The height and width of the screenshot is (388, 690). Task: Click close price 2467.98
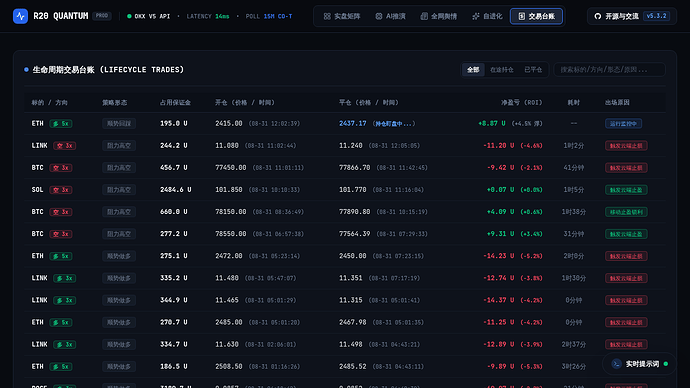point(352,322)
